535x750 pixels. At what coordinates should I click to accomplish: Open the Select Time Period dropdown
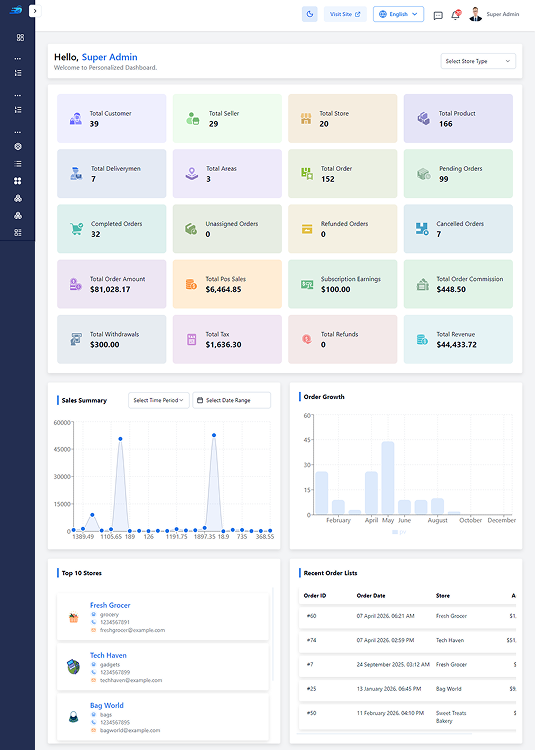coord(159,400)
